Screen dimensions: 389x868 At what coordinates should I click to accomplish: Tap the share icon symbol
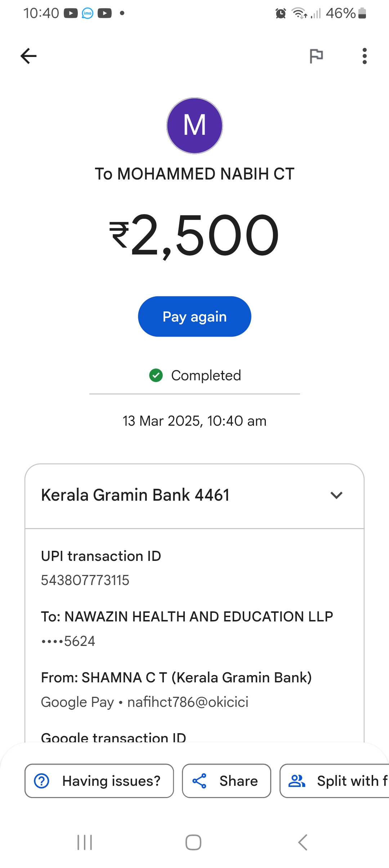point(199,781)
